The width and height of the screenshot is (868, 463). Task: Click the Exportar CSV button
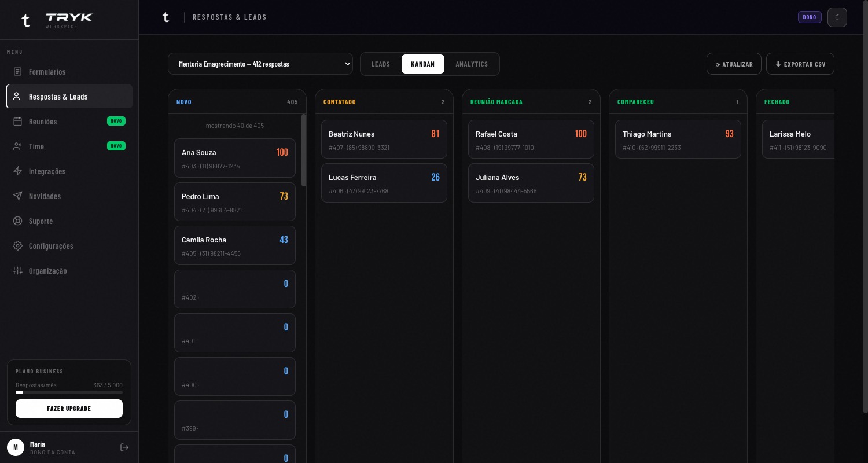800,64
